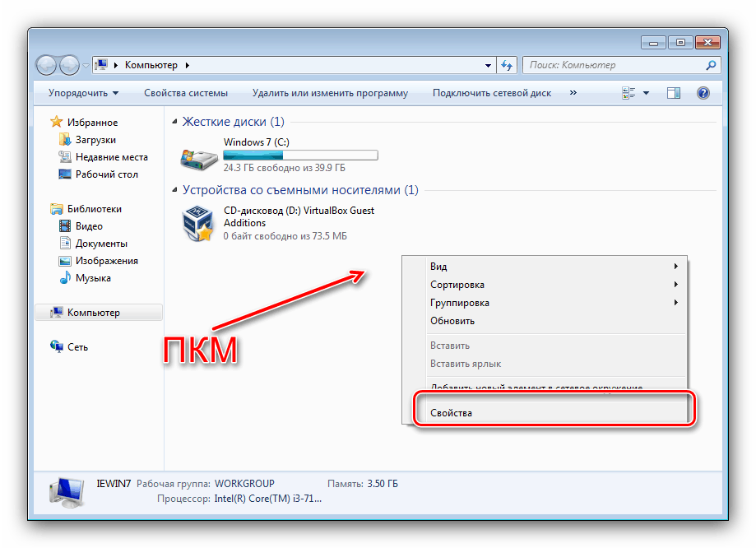Toggle the preview pane icon
This screenshot has width=756, height=548.
pyautogui.click(x=673, y=93)
